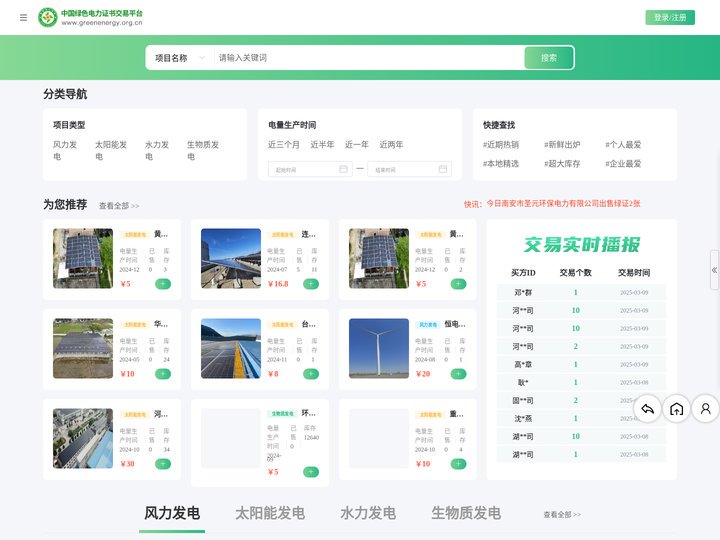Screen dimensions: 720x540
Task: Click the 固**司 buyer row
Action: pos(581,400)
